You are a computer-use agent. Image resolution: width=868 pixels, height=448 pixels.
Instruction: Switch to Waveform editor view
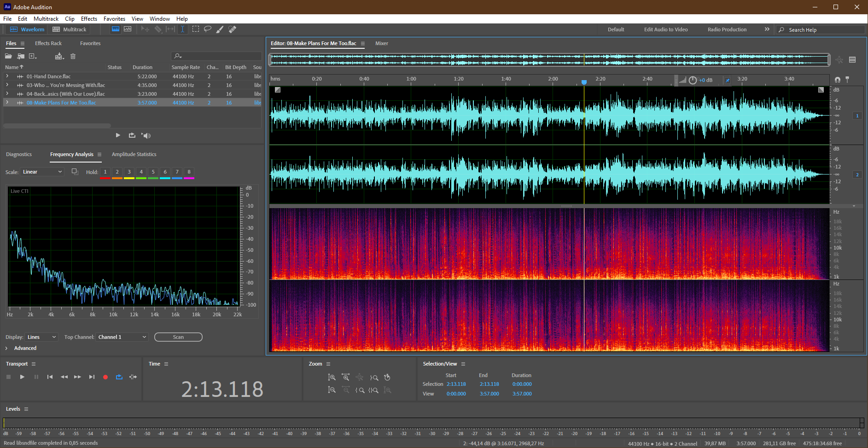(27, 29)
